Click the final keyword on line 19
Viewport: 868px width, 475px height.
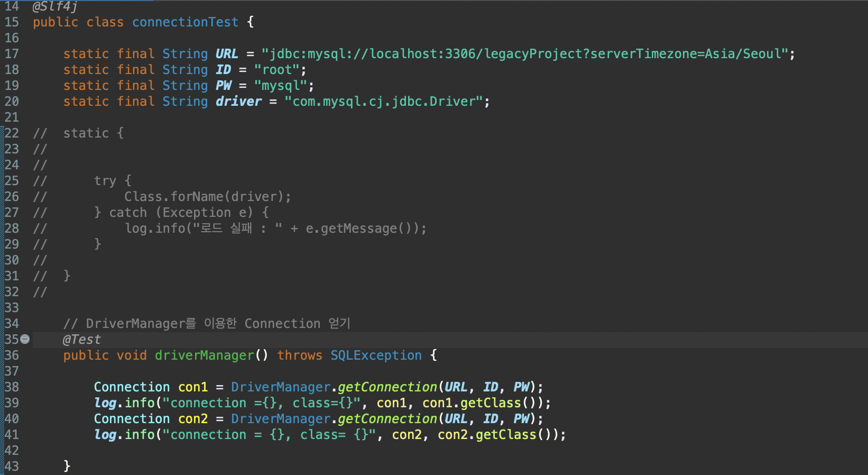(x=136, y=86)
